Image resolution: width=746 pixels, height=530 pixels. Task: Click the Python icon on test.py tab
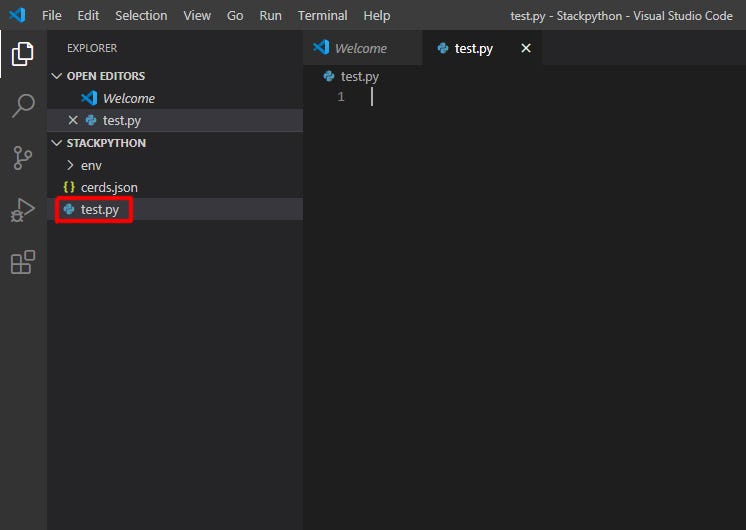442,48
